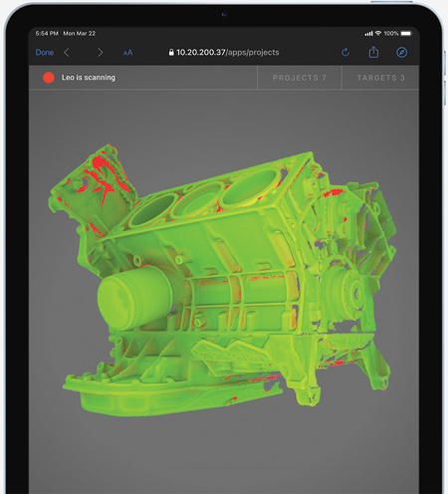The image size is (448, 494).
Task: Tap the Wi-Fi status icon
Action: pos(378,34)
